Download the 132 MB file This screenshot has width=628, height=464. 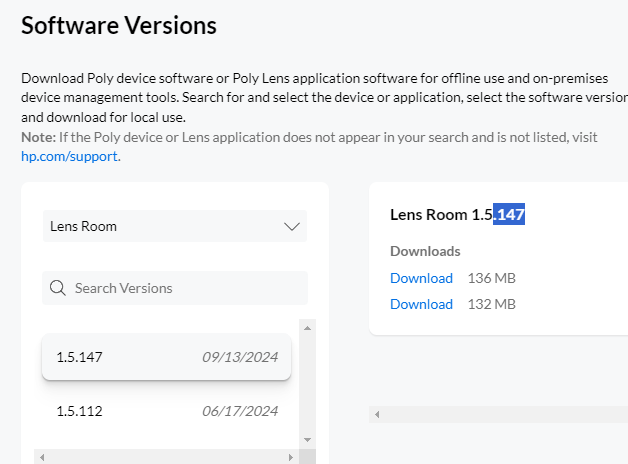[421, 304]
